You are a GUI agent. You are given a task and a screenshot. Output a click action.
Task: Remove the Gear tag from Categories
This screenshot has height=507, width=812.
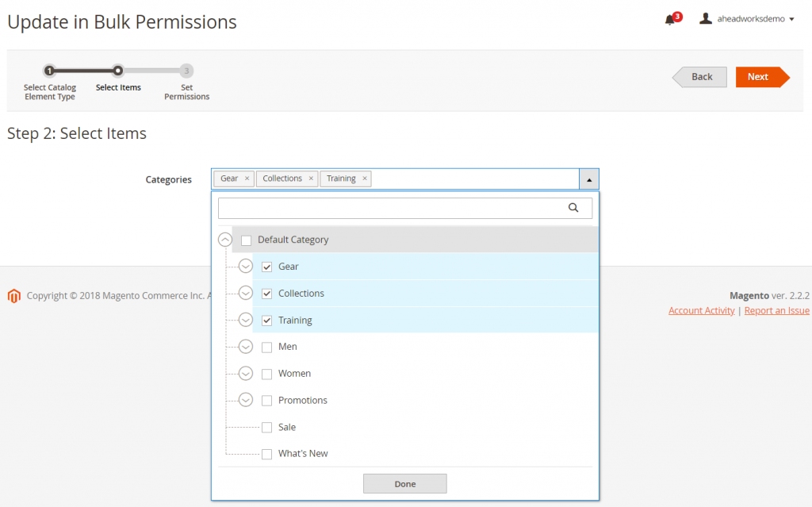[247, 179]
